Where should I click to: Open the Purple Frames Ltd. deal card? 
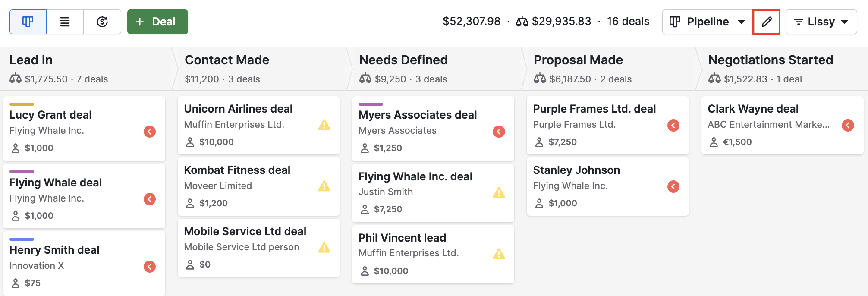tap(594, 109)
